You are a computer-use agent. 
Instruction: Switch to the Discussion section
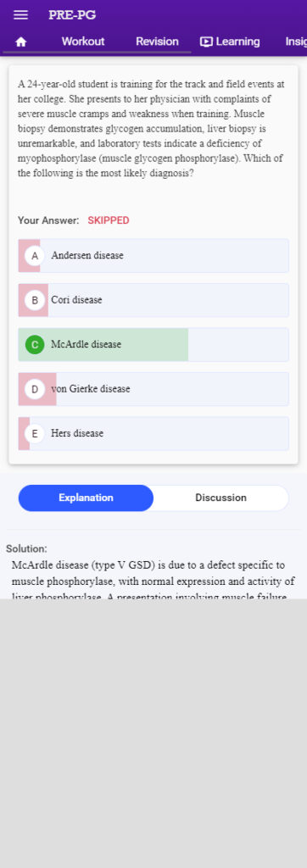(220, 498)
